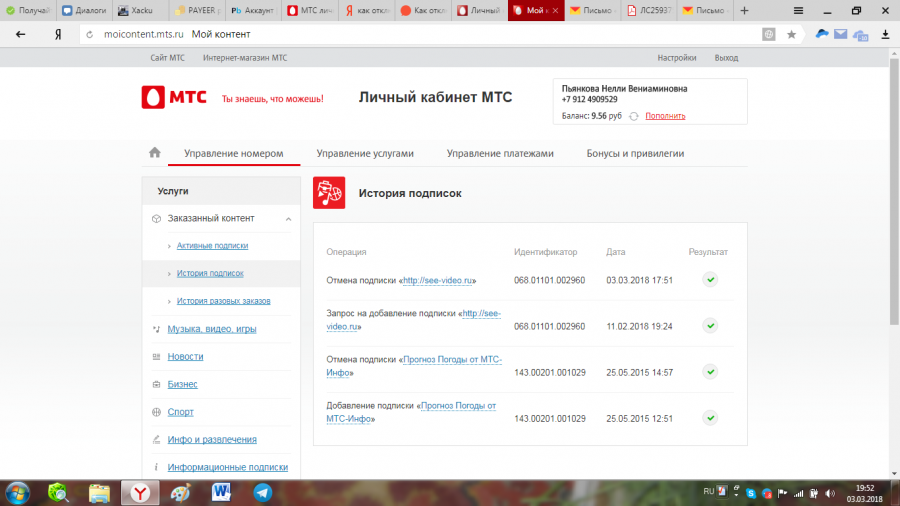Open История разовых заказов in the sidebar
The width and height of the screenshot is (900, 506).
223,301
